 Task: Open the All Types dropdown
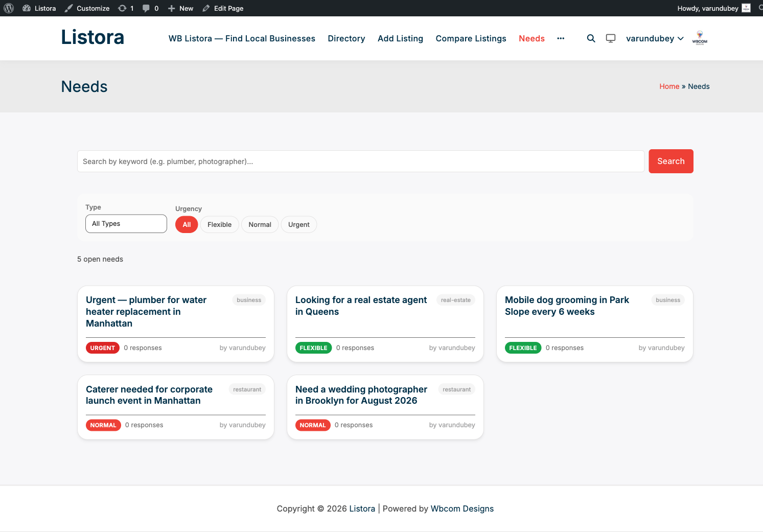click(126, 224)
